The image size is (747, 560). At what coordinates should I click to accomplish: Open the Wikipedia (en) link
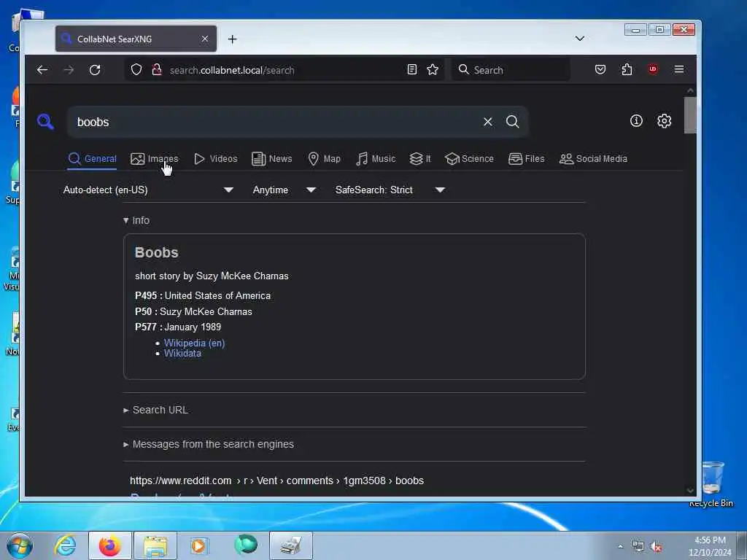point(194,343)
